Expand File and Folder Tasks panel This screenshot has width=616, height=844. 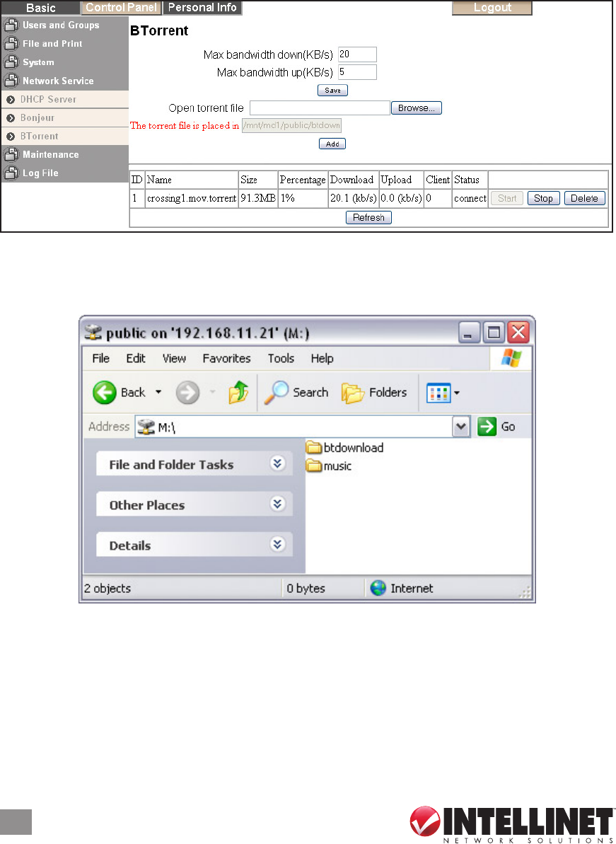pyautogui.click(x=277, y=463)
